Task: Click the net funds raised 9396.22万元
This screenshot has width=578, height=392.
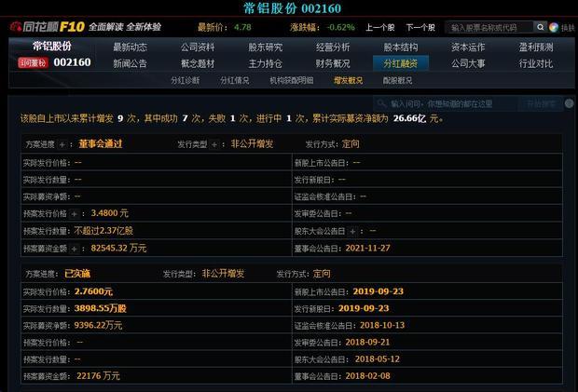Action: coord(98,325)
